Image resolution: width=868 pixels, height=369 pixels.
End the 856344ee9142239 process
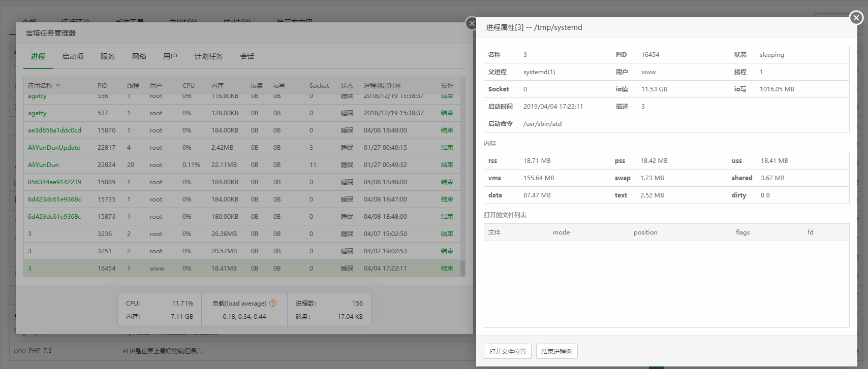point(447,182)
